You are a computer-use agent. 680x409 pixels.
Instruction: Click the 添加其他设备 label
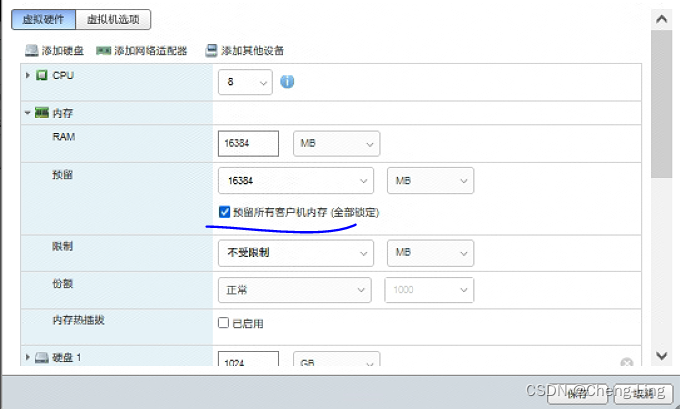click(x=252, y=51)
